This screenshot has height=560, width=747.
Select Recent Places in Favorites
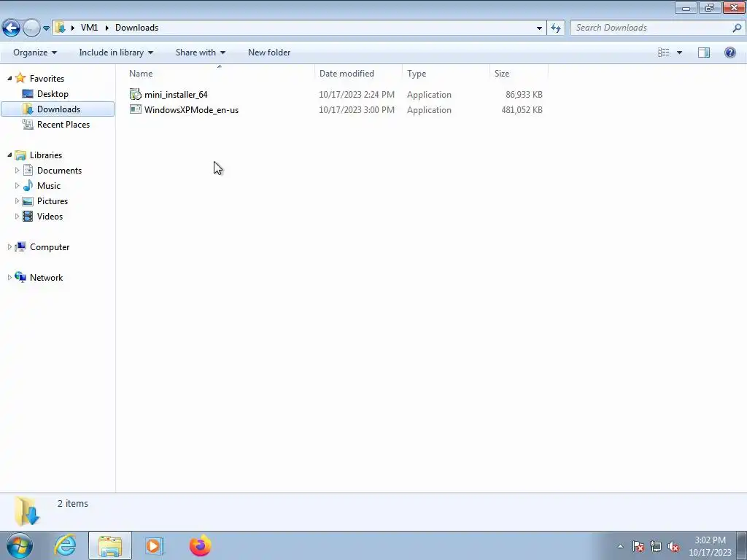coord(63,124)
